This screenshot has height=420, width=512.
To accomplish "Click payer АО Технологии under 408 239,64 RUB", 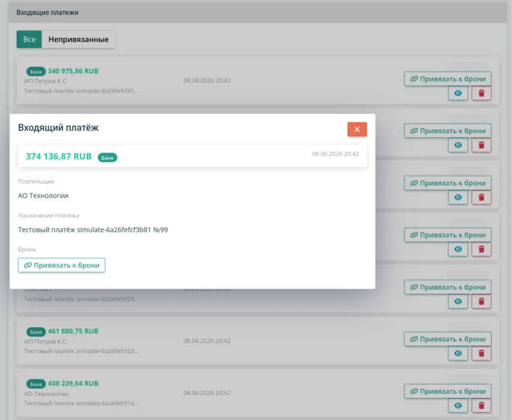I will click(x=46, y=394).
